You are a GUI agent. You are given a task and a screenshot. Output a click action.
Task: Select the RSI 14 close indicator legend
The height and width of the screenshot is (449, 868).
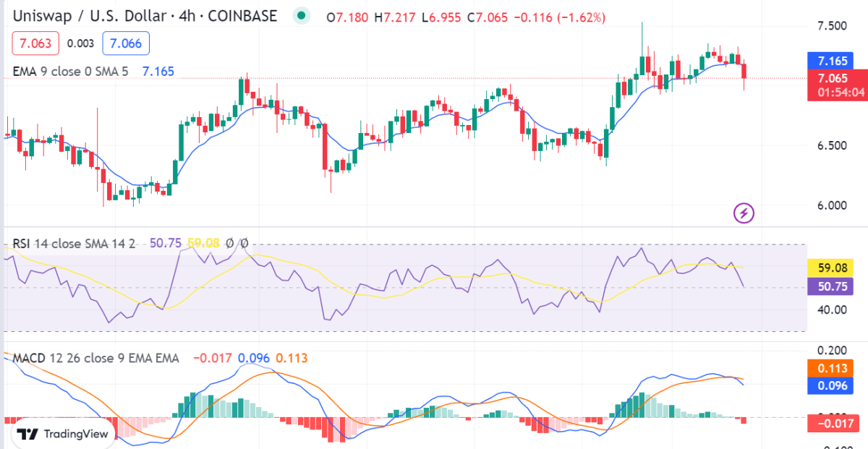(73, 243)
